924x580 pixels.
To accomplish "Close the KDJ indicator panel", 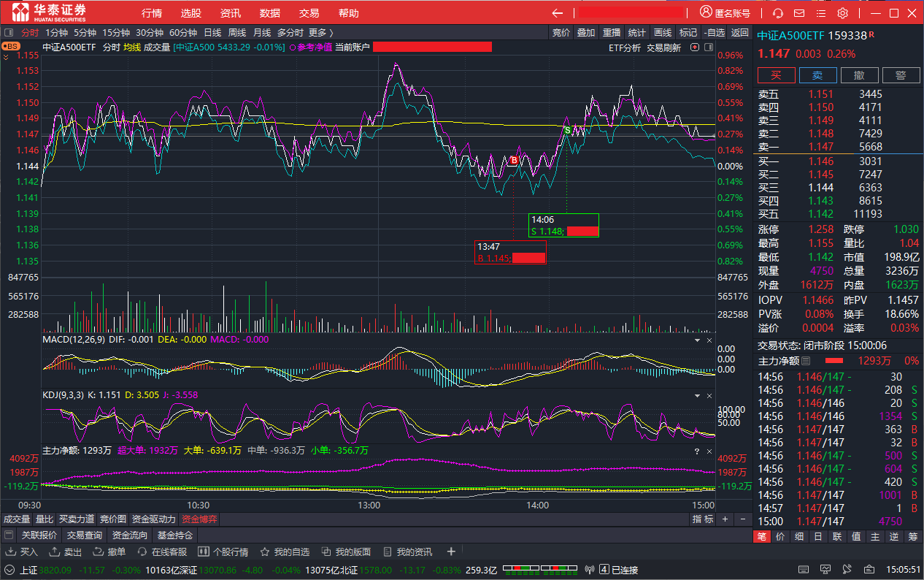I will click(x=708, y=394).
